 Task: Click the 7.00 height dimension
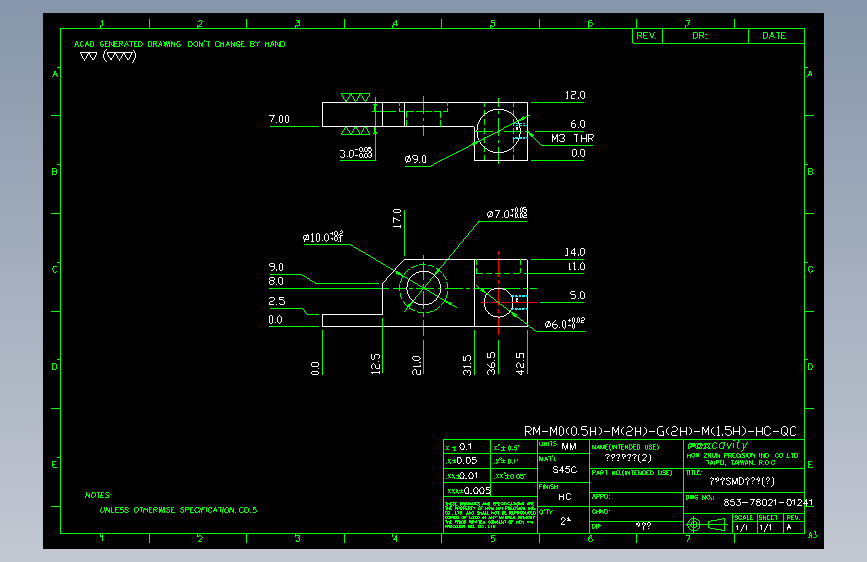click(279, 119)
